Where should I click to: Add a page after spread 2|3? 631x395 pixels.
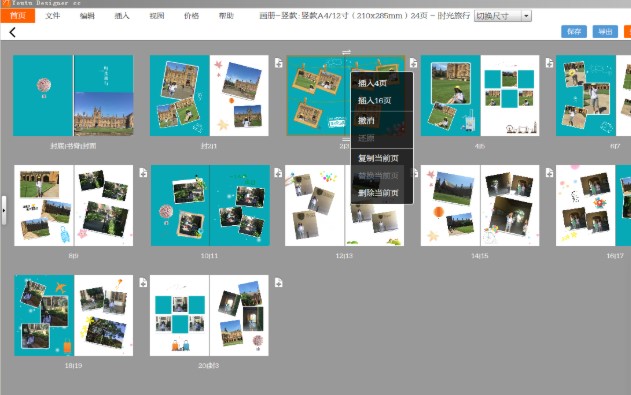[x=413, y=63]
